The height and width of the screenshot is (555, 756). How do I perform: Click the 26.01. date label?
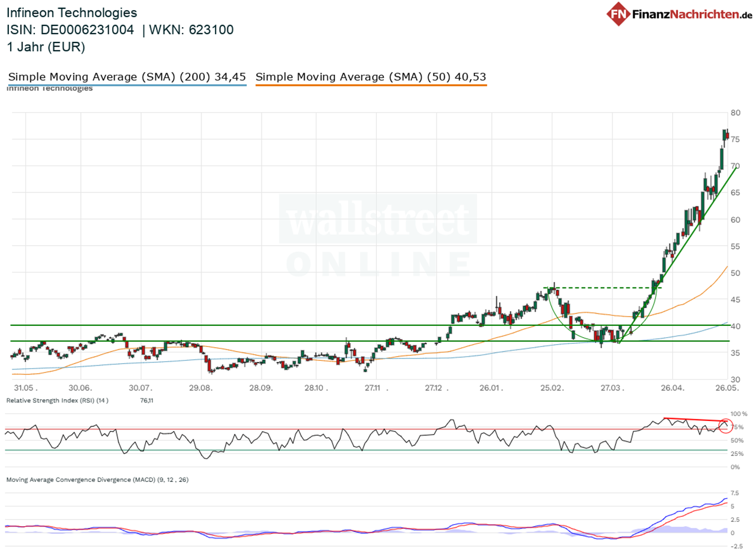[492, 389]
